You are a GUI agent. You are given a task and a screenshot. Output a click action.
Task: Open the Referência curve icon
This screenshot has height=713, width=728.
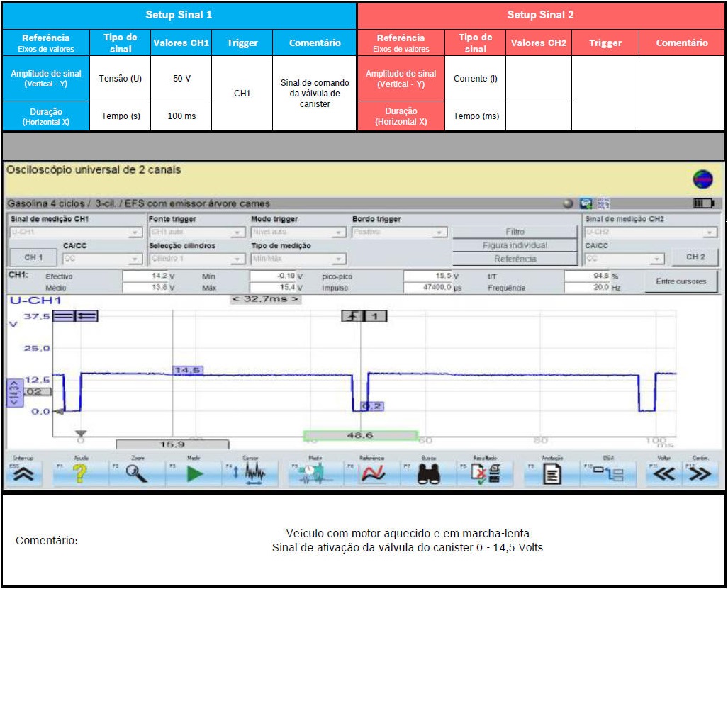click(x=372, y=474)
